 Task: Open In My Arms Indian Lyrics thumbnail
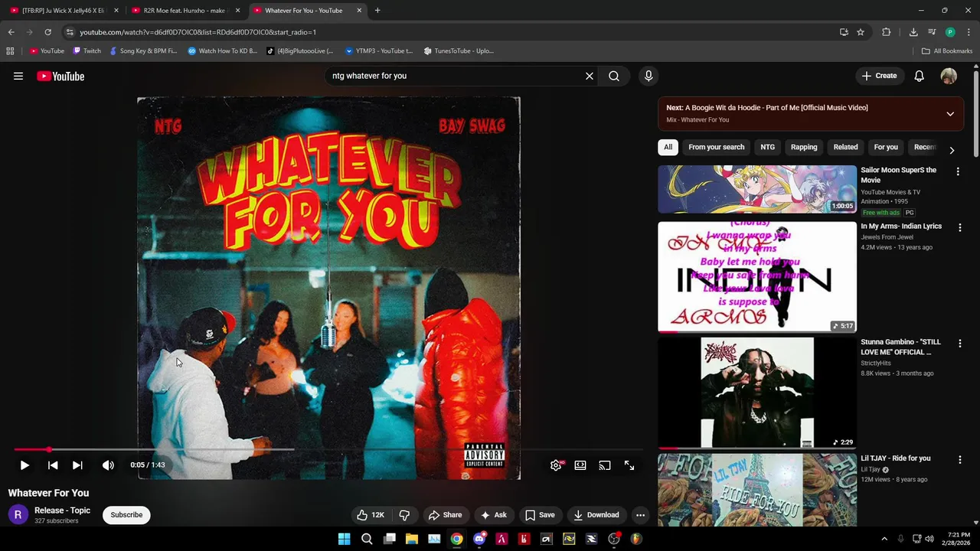click(x=757, y=277)
